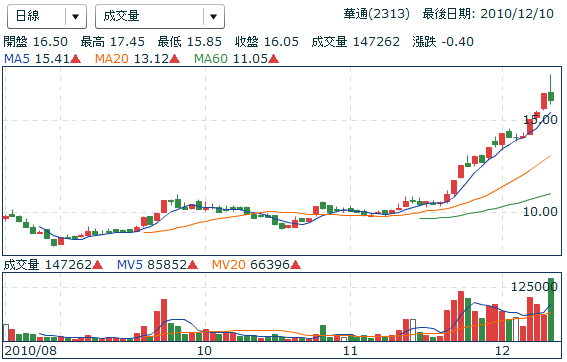This screenshot has width=567, height=362.
Task: Click the MA20 13.12 legend
Action: 132,58
